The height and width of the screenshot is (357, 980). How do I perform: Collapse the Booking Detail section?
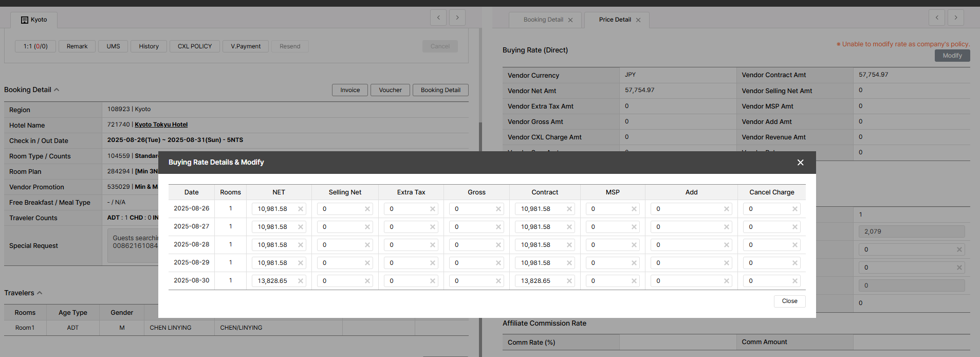(x=57, y=90)
